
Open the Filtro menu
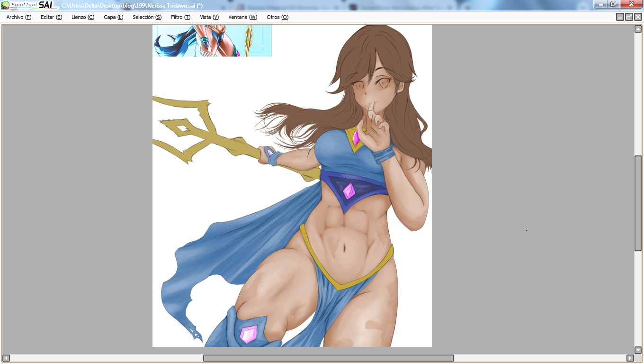coord(180,17)
